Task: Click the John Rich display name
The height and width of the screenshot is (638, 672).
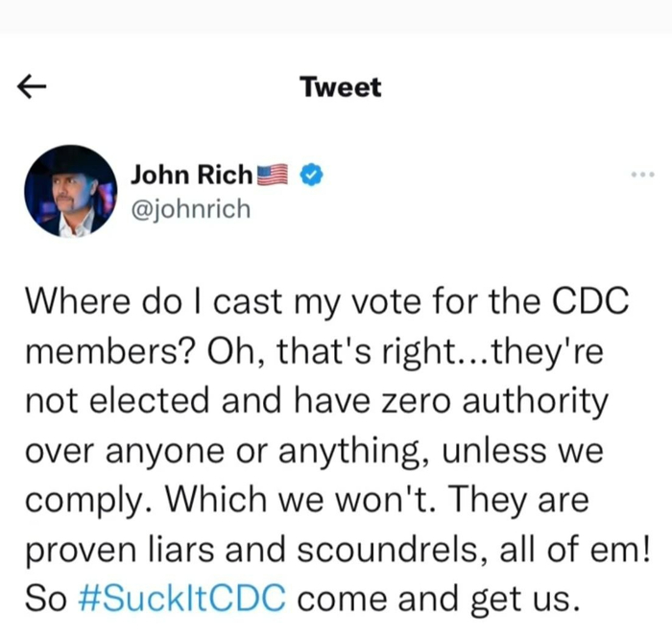Action: click(192, 175)
